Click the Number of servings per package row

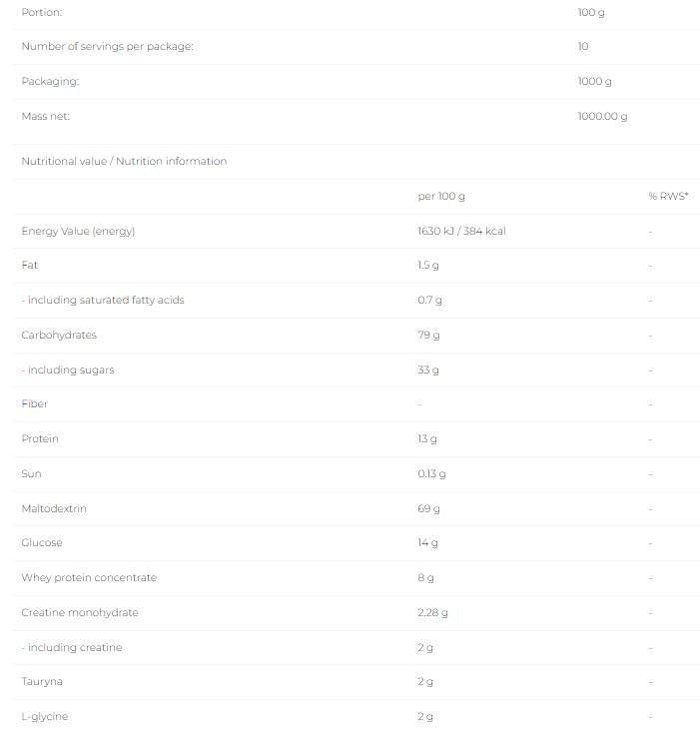coord(356,46)
